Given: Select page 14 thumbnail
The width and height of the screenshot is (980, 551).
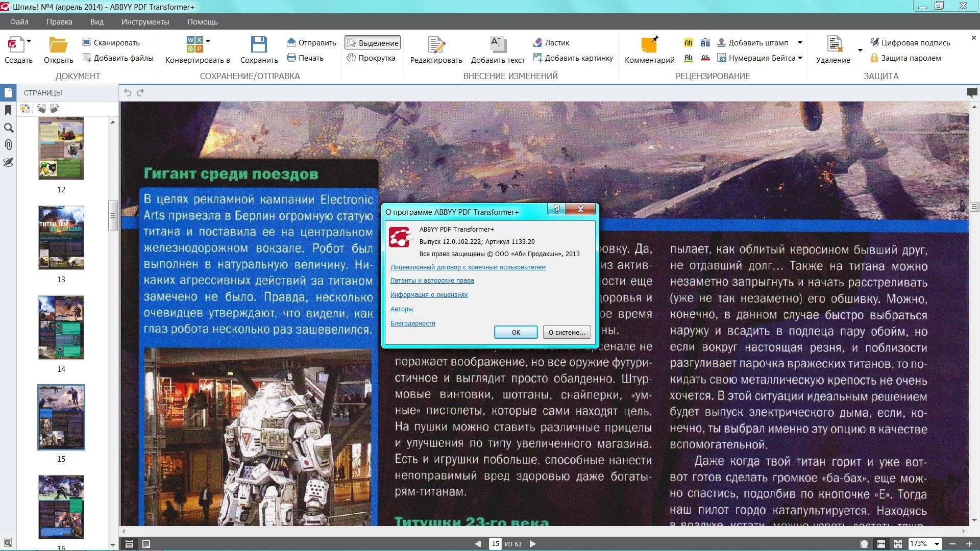Looking at the screenshot, I should point(61,328).
